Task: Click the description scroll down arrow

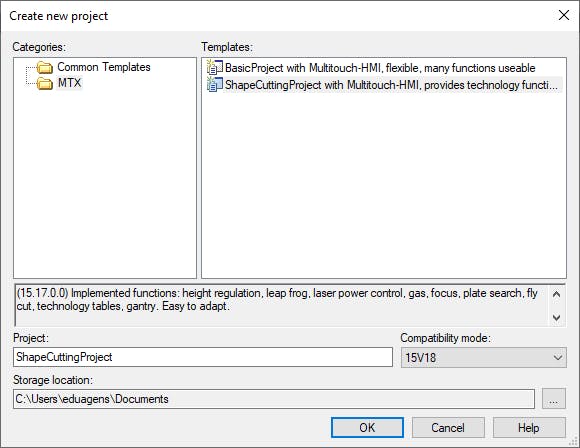Action: 556,317
